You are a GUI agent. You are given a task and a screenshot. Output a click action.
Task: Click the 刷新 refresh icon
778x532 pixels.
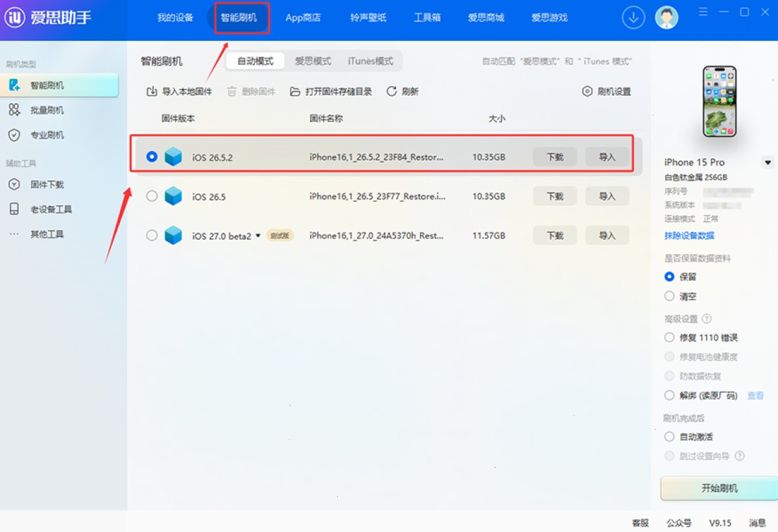coord(392,91)
